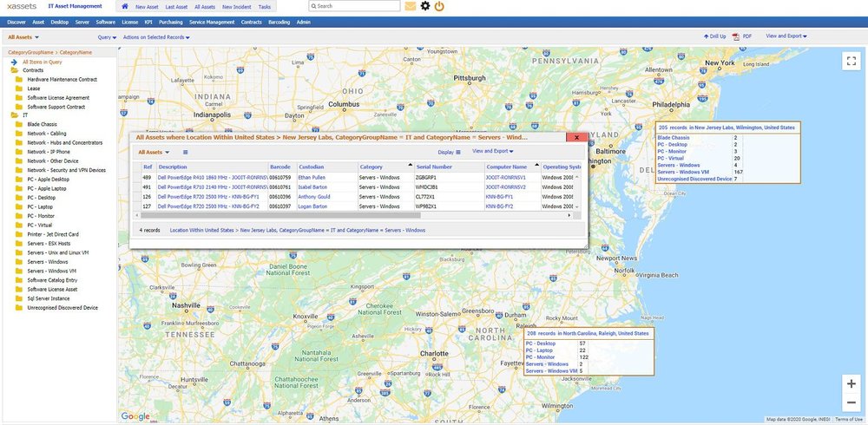This screenshot has width=868, height=425.
Task: Click the Ref column header
Action: click(x=148, y=167)
